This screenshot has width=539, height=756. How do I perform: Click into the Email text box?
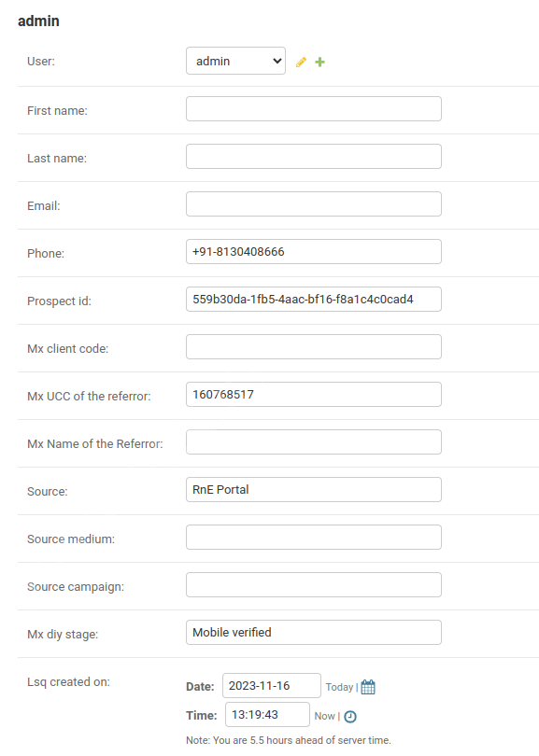click(314, 204)
